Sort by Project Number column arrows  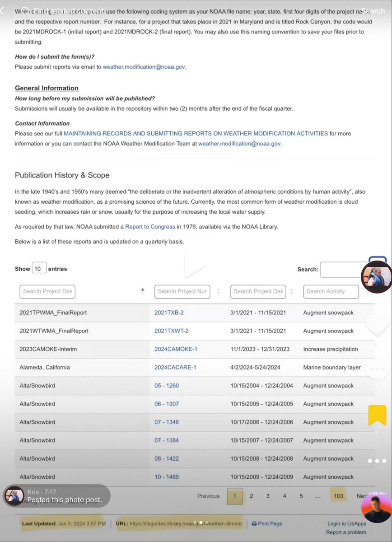(219, 291)
